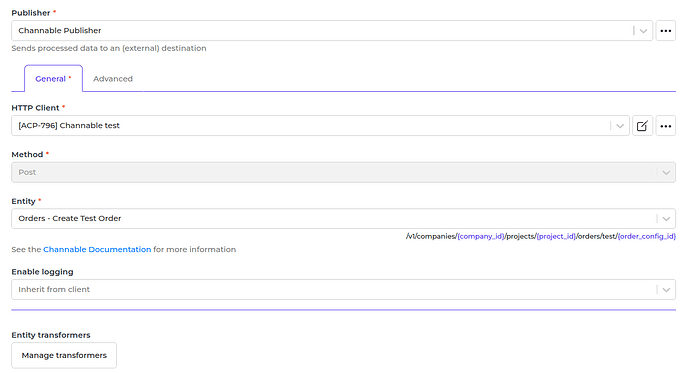
Task: Click the Entity label above Orders field
Action: point(23,201)
